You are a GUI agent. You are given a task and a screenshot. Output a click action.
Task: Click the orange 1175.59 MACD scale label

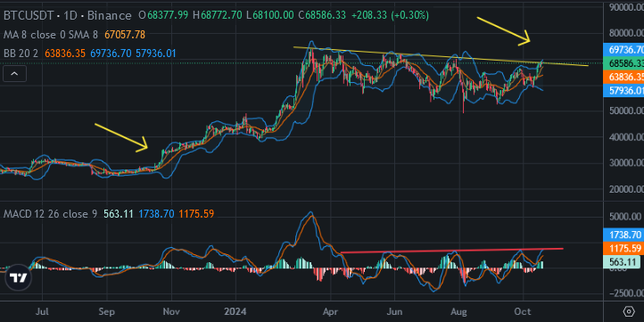click(x=624, y=249)
